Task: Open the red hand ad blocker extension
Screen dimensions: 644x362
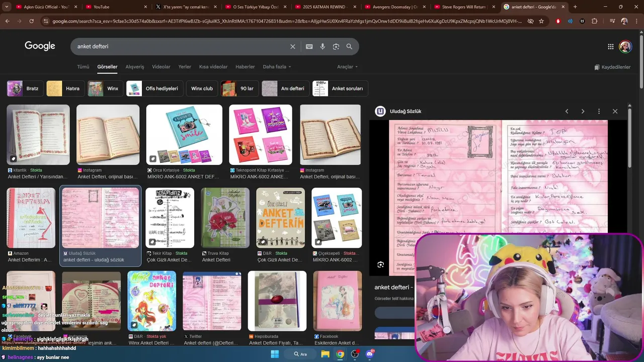Action: 558,21
